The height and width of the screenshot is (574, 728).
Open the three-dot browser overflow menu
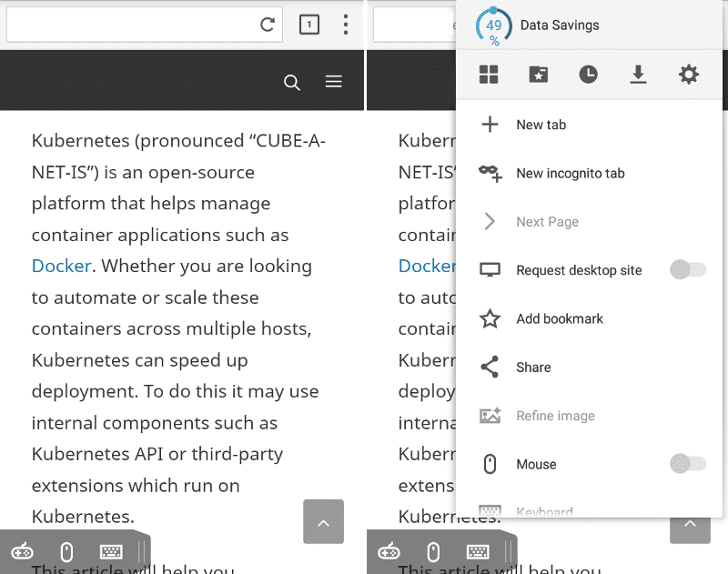pos(346,25)
